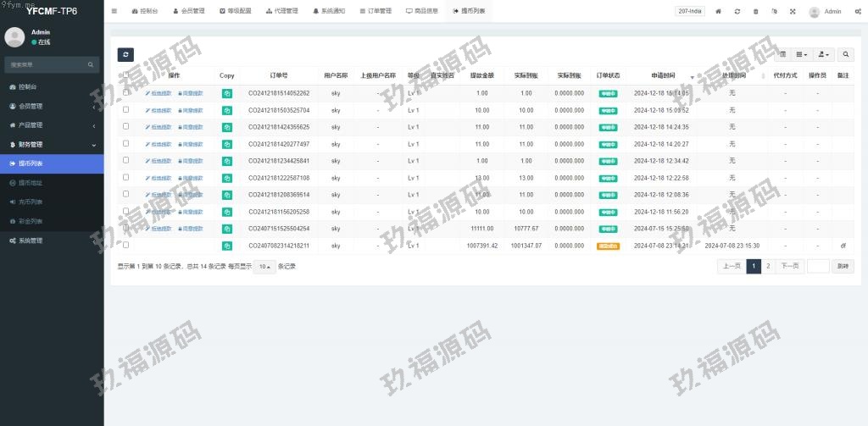Select checkbox for order CO2407082314218211
868x426 pixels.
[126, 245]
